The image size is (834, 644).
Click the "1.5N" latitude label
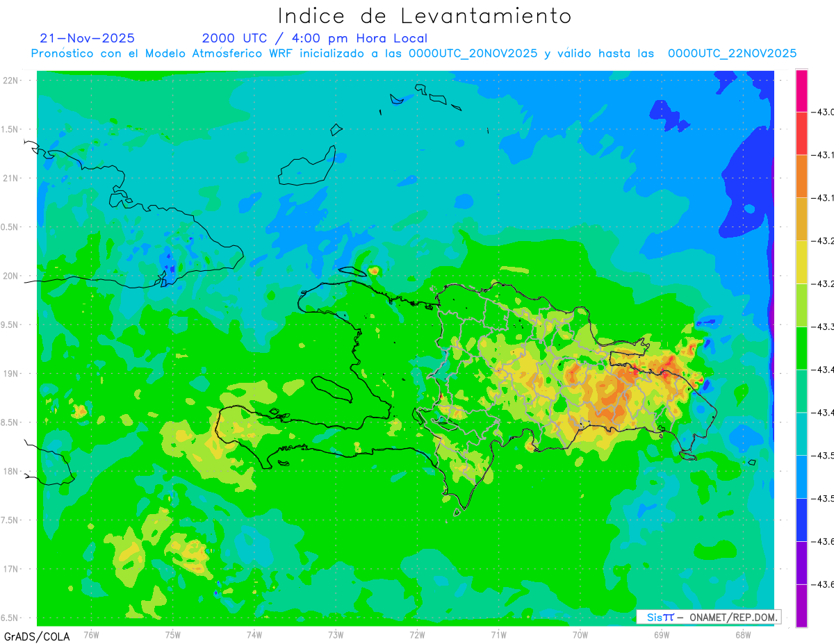coord(10,129)
